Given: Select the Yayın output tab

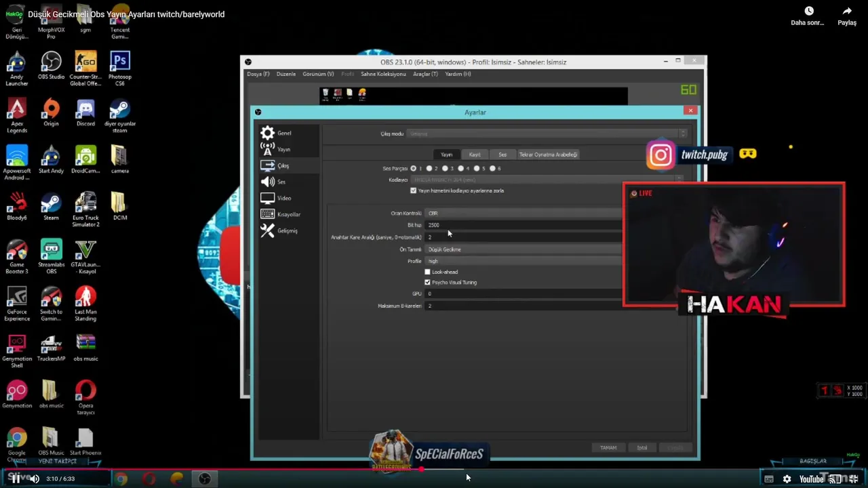Looking at the screenshot, I should click(x=446, y=155).
